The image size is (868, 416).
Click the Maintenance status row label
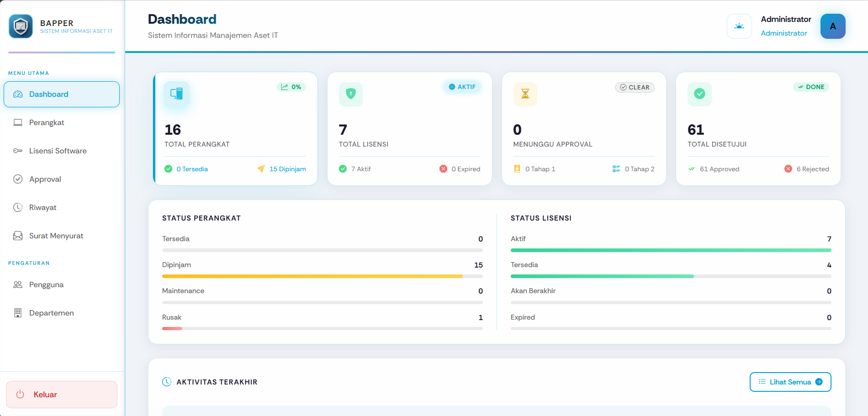[183, 291]
